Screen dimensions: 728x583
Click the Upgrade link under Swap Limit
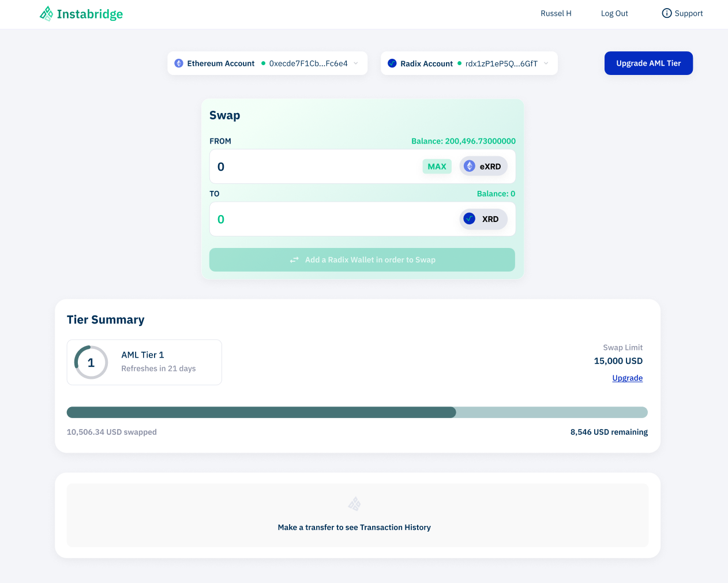(628, 378)
